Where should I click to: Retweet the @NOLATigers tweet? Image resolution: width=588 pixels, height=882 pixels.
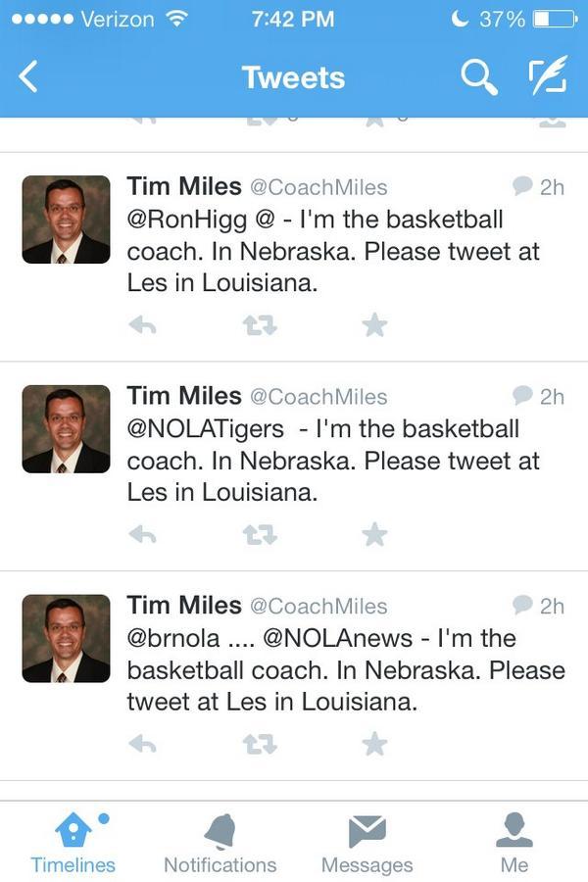point(260,535)
